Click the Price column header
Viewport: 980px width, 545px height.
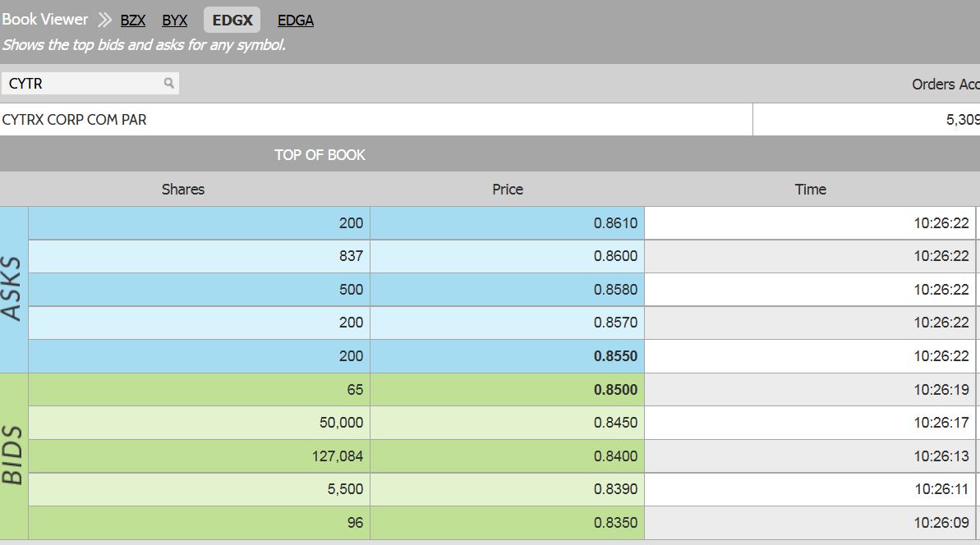click(x=508, y=190)
